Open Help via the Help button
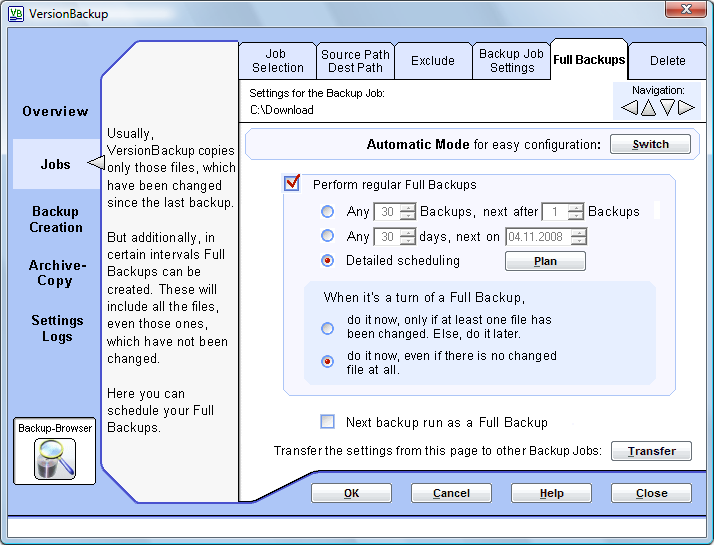714x545 pixels. 551,493
